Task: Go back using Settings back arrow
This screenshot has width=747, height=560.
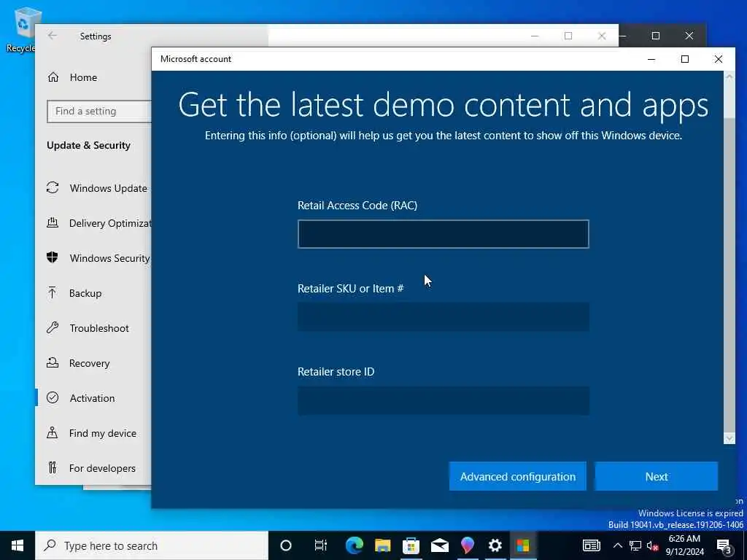Action: pos(53,36)
